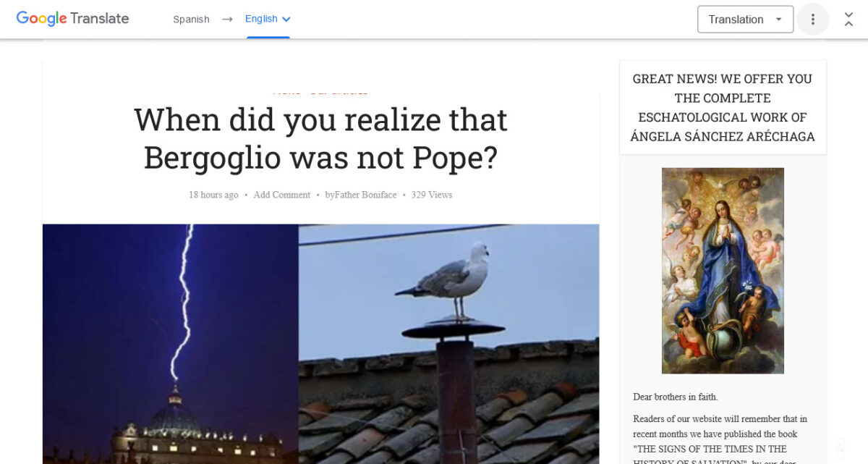The image size is (868, 464).
Task: Click the 329 Views counter
Action: click(x=432, y=195)
